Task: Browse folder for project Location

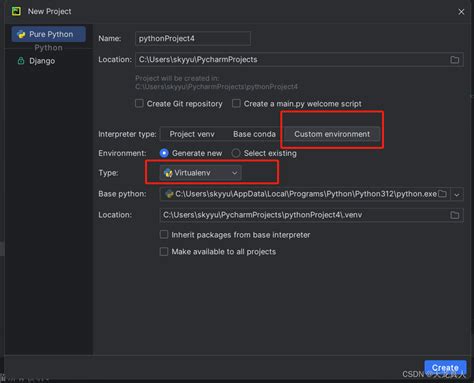Action: (455, 60)
